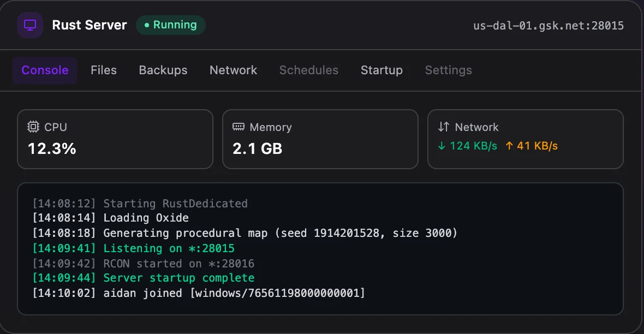The height and width of the screenshot is (334, 644).
Task: Switch to the Settings tab
Action: [449, 70]
